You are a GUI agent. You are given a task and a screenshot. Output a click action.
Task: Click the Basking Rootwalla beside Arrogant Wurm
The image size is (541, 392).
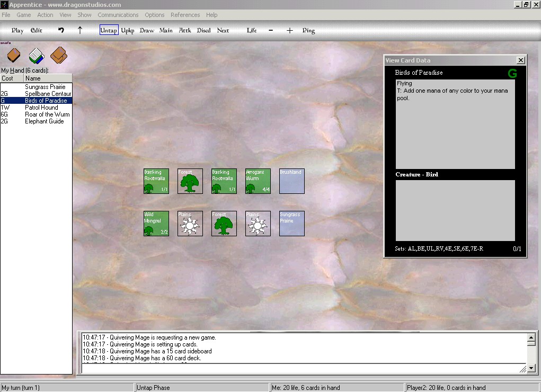(224, 181)
